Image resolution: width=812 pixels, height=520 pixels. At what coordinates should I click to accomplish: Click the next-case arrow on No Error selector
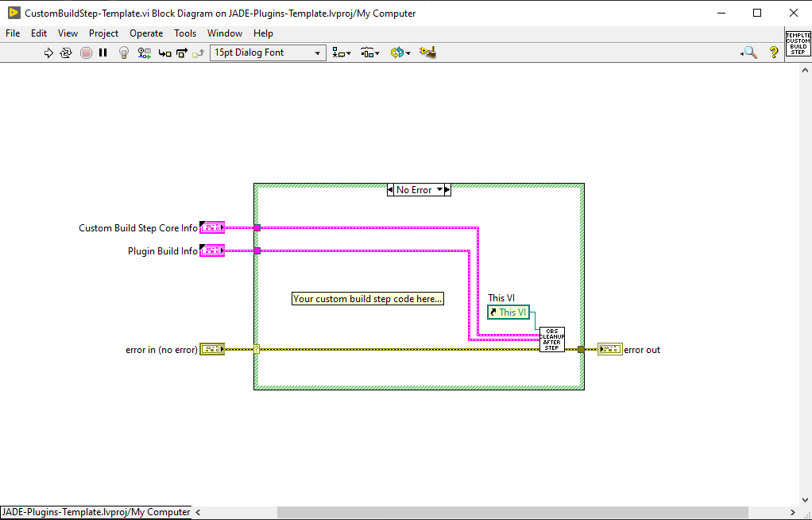[x=446, y=189]
